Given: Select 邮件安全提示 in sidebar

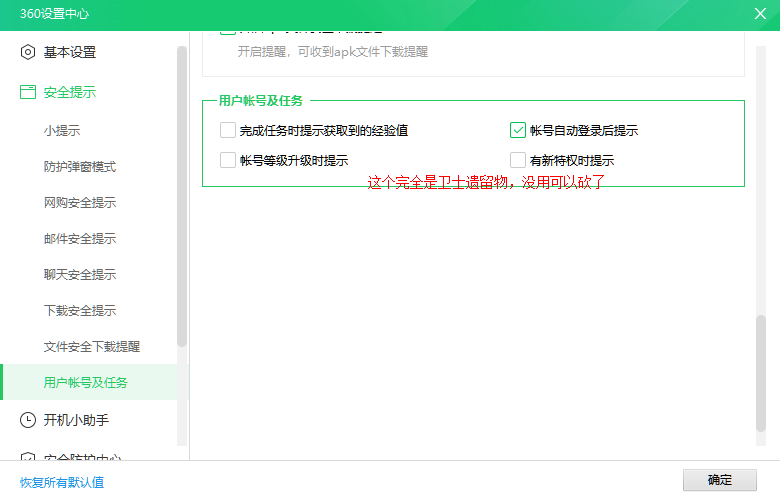Looking at the screenshot, I should [80, 238].
